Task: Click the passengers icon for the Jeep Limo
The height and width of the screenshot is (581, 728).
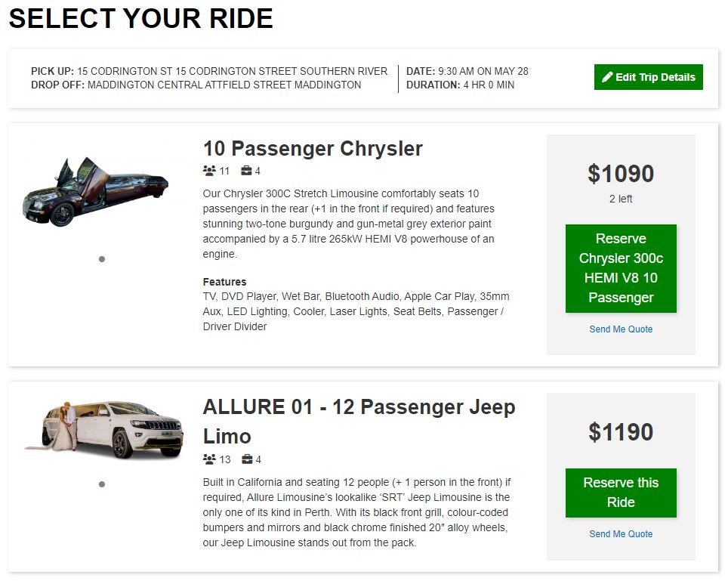Action: click(x=209, y=459)
